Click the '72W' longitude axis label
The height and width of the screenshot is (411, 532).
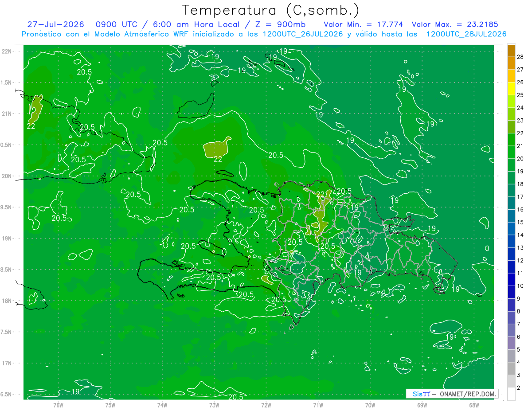pyautogui.click(x=266, y=405)
